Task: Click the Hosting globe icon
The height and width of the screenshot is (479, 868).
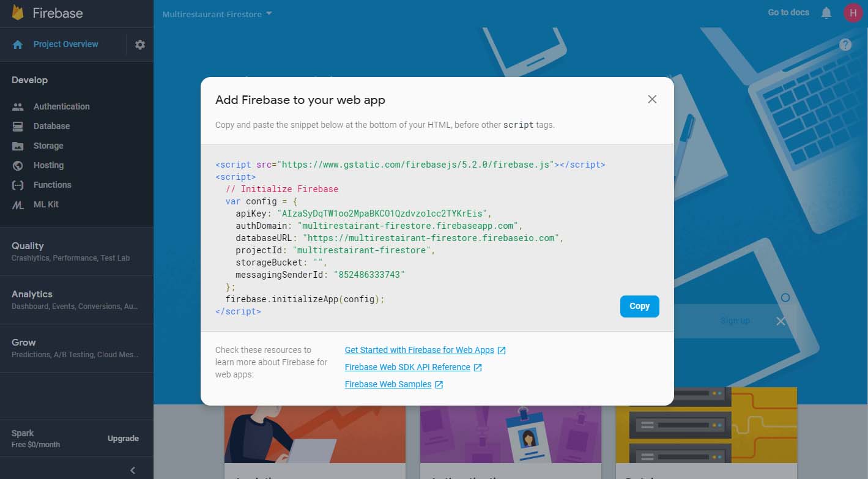Action: click(18, 165)
